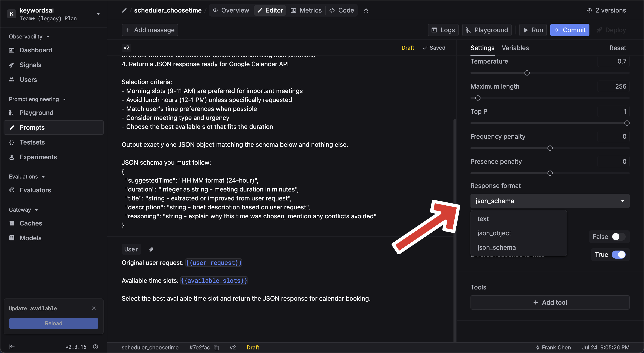Go to Signals page
The height and width of the screenshot is (353, 644).
click(x=53, y=65)
